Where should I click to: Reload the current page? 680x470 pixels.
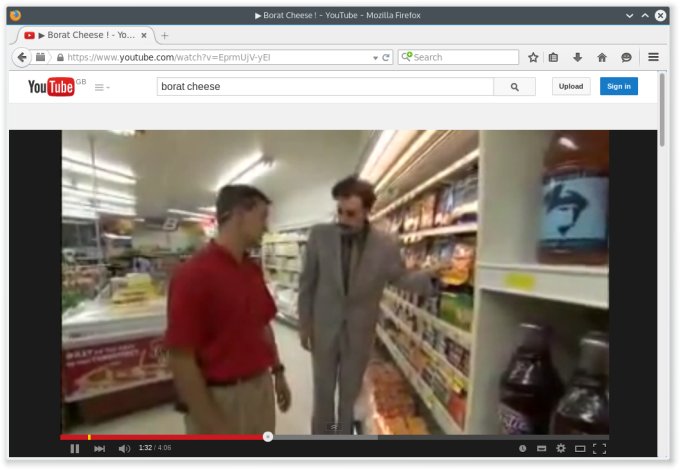pyautogui.click(x=386, y=57)
